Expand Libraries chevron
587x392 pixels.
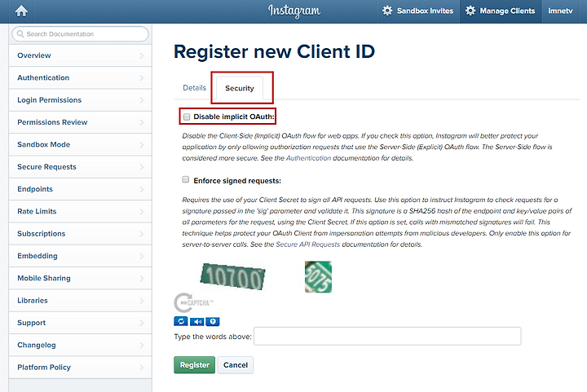pyautogui.click(x=142, y=301)
